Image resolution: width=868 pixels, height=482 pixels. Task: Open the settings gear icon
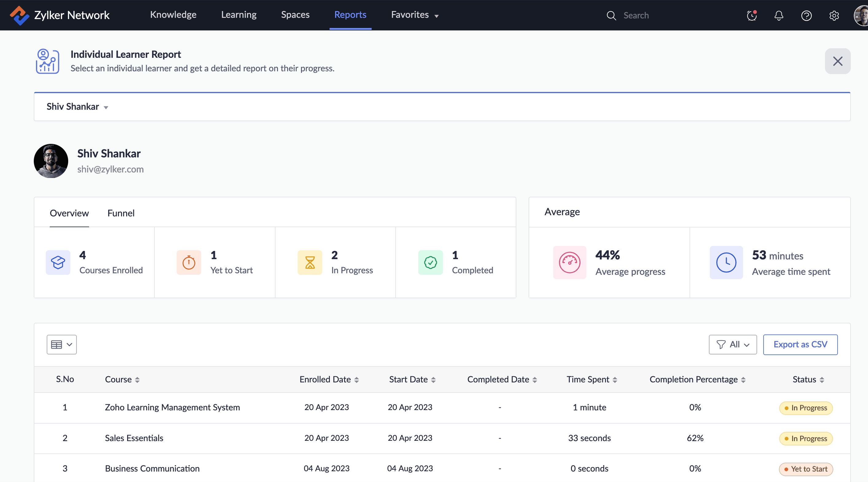834,15
